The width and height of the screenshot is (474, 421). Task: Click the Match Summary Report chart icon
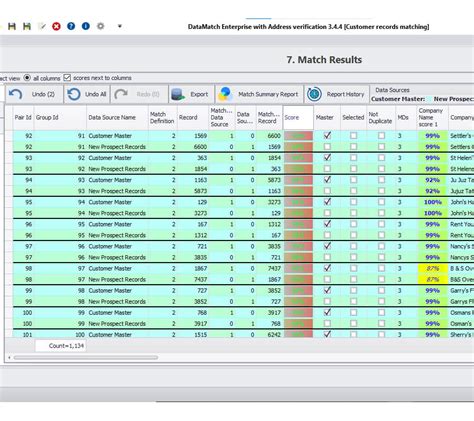tap(225, 94)
